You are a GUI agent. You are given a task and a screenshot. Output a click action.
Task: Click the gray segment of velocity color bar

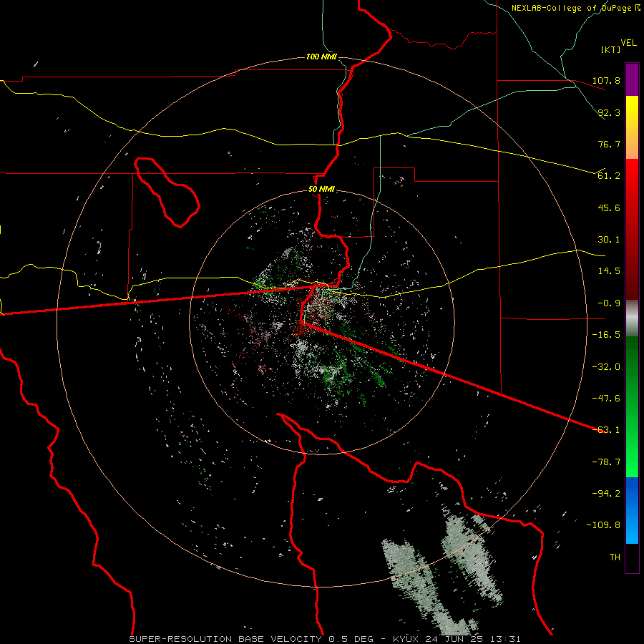click(632, 318)
